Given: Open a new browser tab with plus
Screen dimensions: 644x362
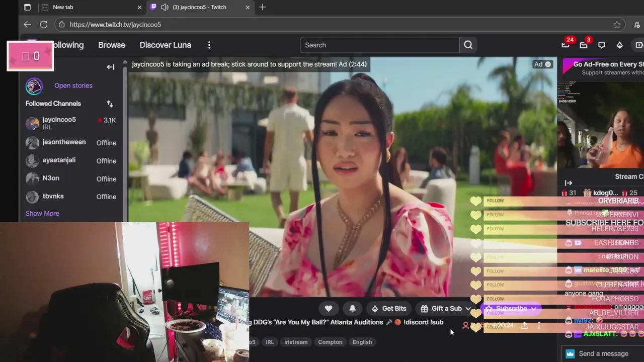Looking at the screenshot, I should (x=263, y=7).
